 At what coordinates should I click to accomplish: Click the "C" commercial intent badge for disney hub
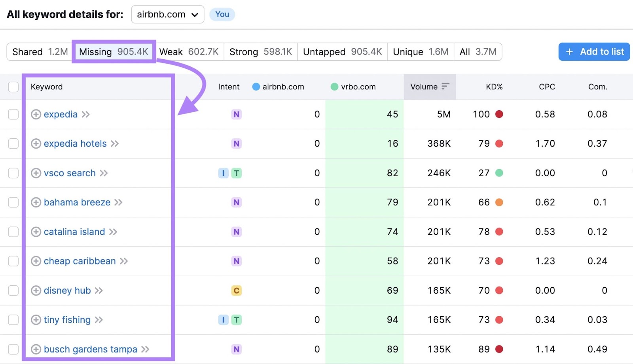point(236,290)
